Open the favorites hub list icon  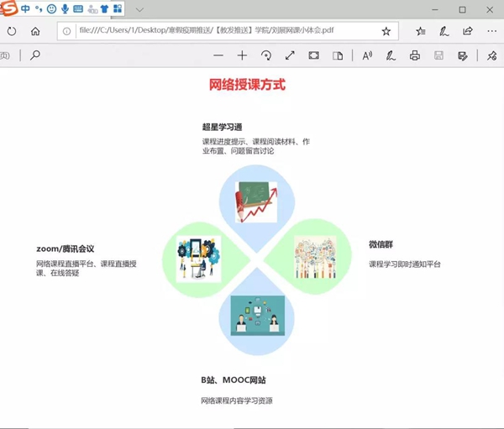(421, 31)
